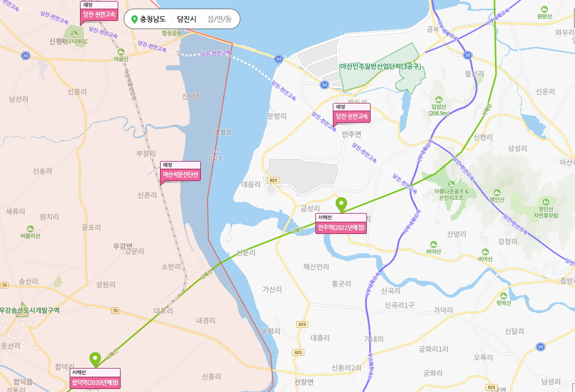Click the 입암산 mountain icon

point(438,100)
